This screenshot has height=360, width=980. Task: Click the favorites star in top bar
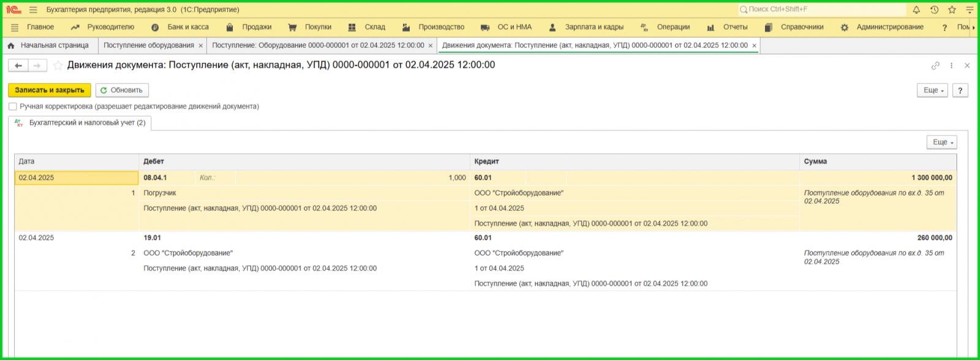(952, 10)
